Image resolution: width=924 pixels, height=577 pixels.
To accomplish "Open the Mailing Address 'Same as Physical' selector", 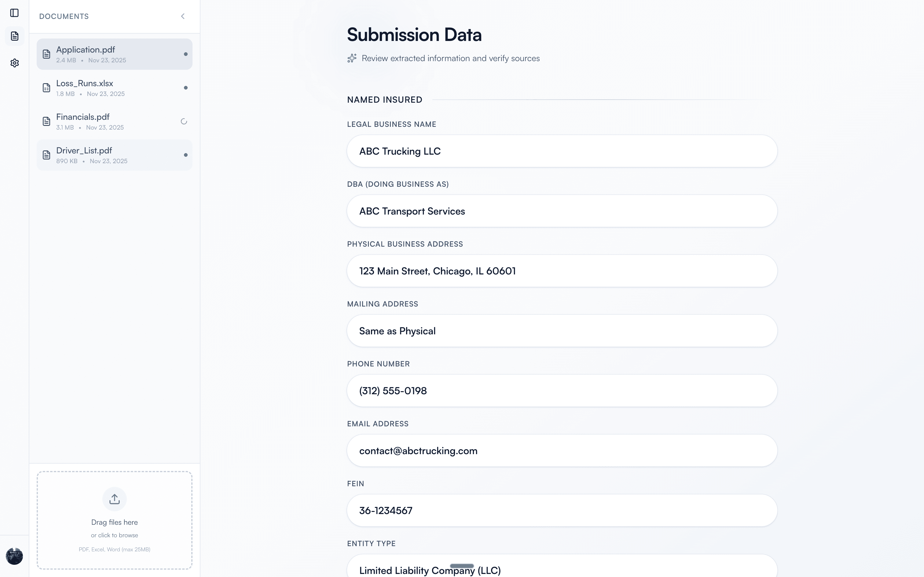I will tap(561, 330).
